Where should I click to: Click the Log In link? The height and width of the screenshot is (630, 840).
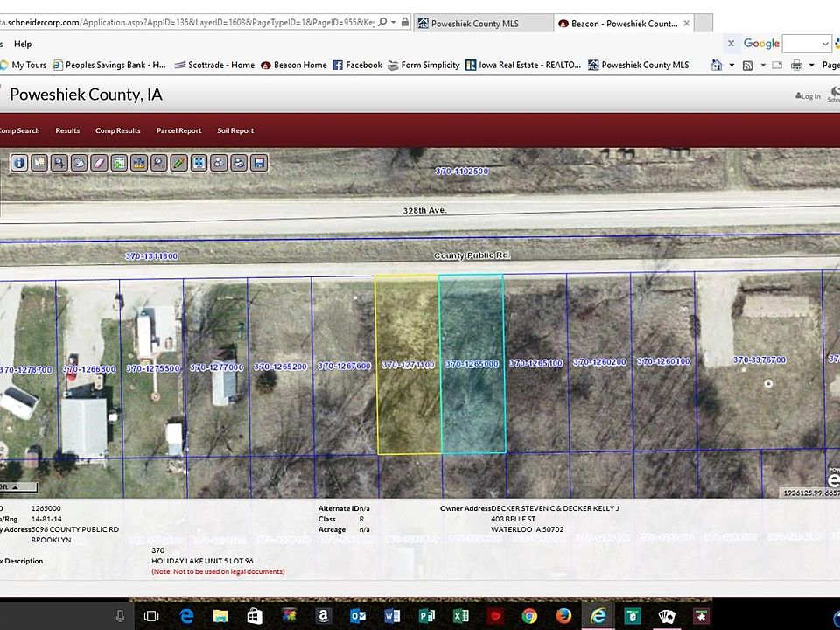(x=808, y=96)
